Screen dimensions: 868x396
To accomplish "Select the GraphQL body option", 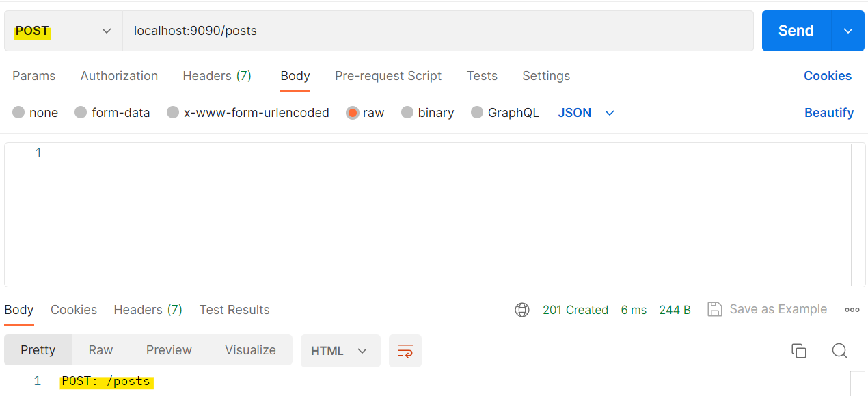I will click(x=478, y=113).
